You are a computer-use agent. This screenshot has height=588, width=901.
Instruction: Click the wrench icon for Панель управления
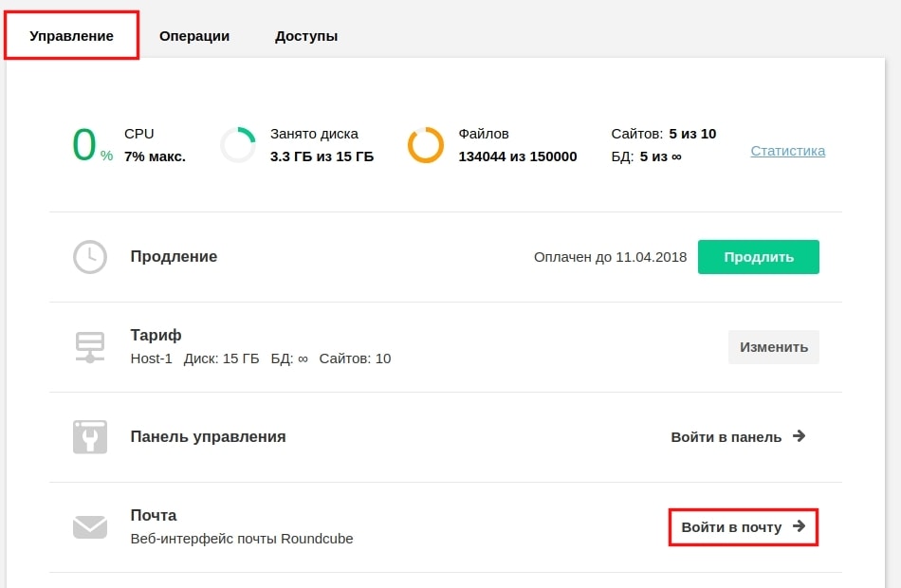90,437
